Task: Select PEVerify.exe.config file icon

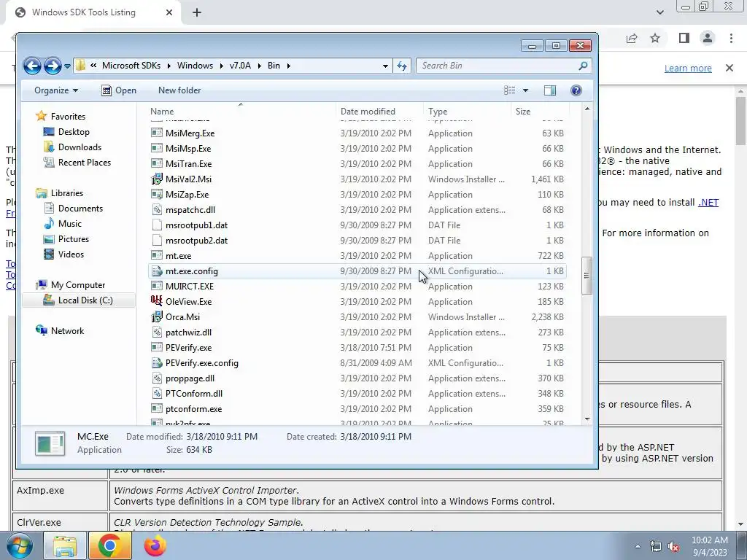Action: click(156, 363)
